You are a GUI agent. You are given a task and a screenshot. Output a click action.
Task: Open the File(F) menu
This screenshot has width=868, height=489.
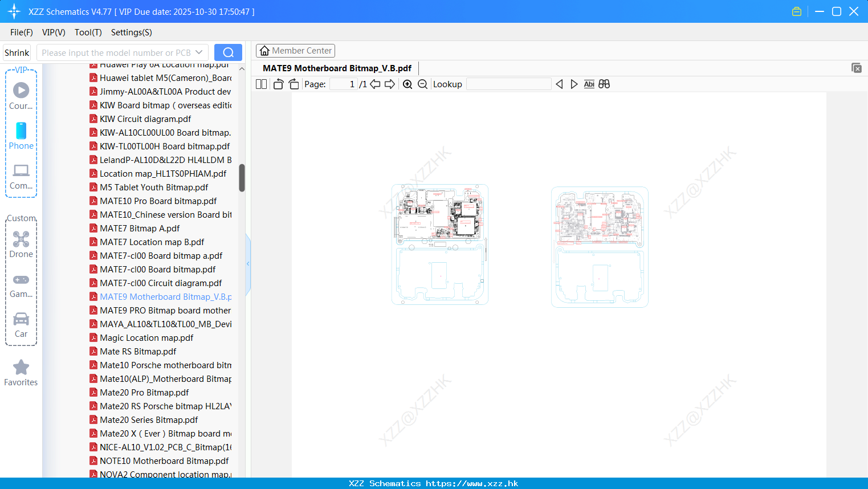point(22,32)
